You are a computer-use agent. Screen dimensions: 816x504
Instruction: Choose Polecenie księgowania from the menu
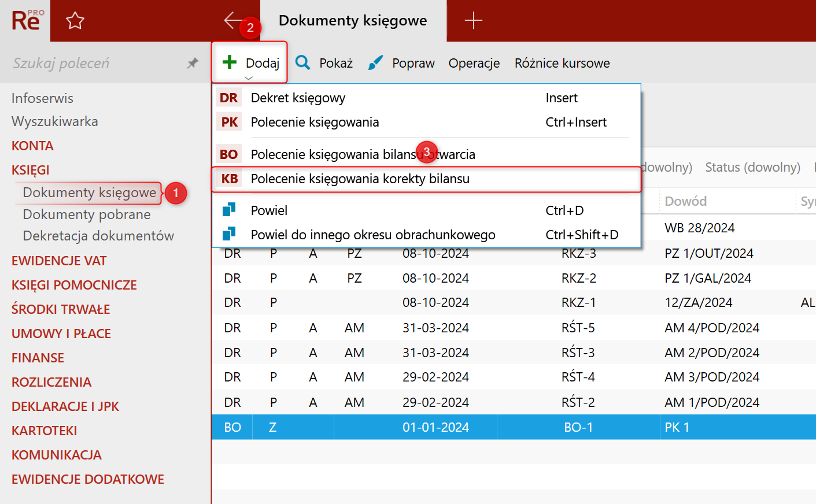427,122
